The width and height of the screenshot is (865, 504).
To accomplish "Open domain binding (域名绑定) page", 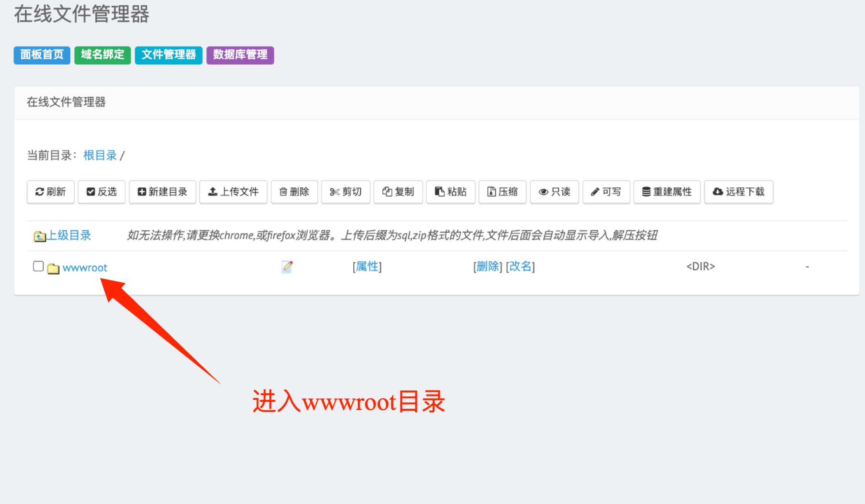I will 102,55.
